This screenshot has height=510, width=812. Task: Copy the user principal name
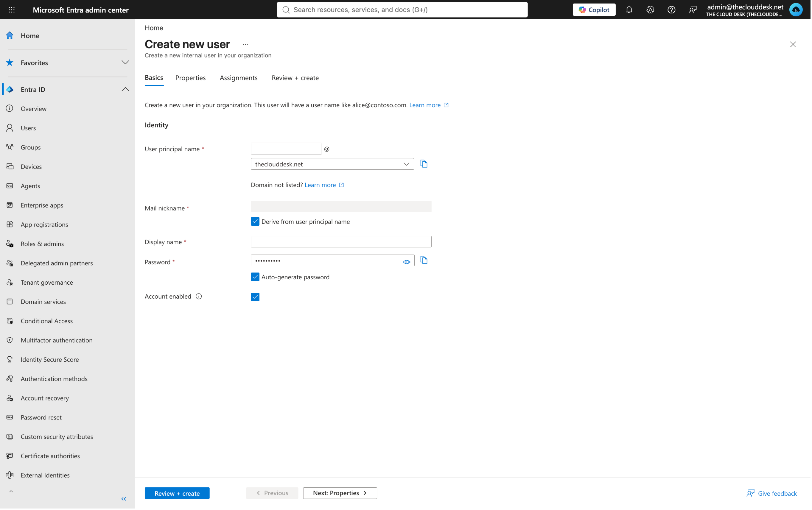click(424, 164)
